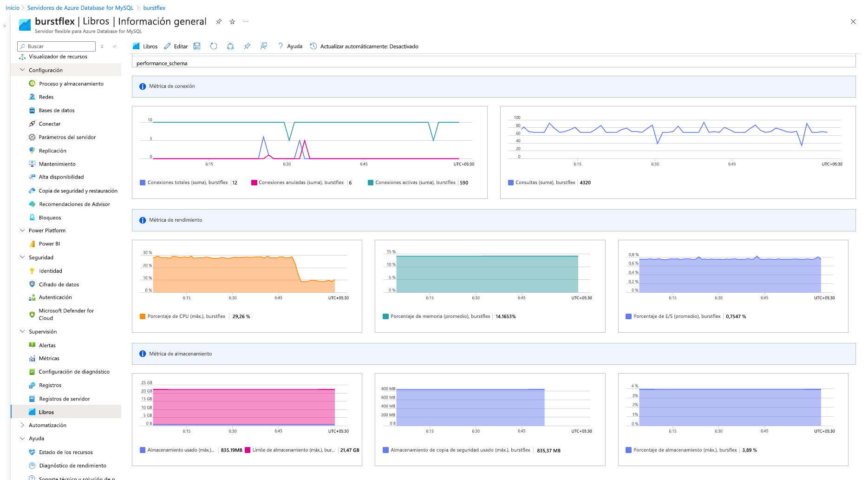Collapse the sidebar with double-chevron icon
Viewport: 868px width, 480px height.
coord(115,46)
